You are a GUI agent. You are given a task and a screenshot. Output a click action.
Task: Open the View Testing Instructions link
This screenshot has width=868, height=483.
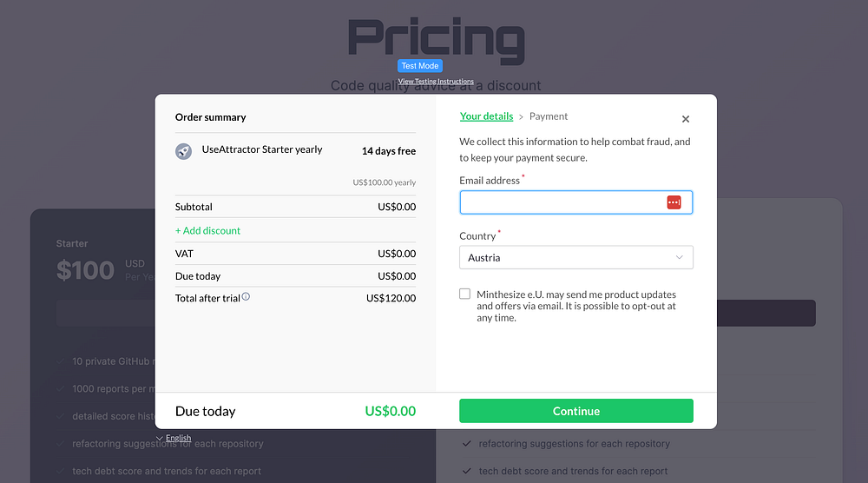(x=436, y=82)
